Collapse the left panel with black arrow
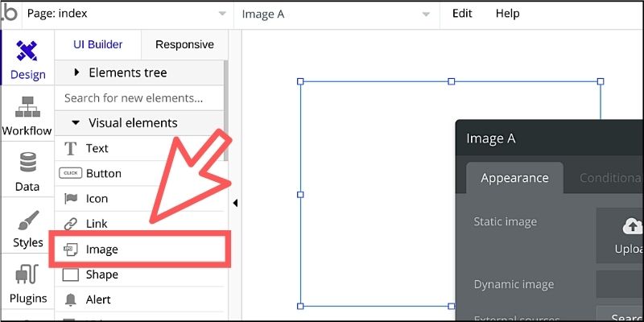The width and height of the screenshot is (644, 322). [235, 203]
